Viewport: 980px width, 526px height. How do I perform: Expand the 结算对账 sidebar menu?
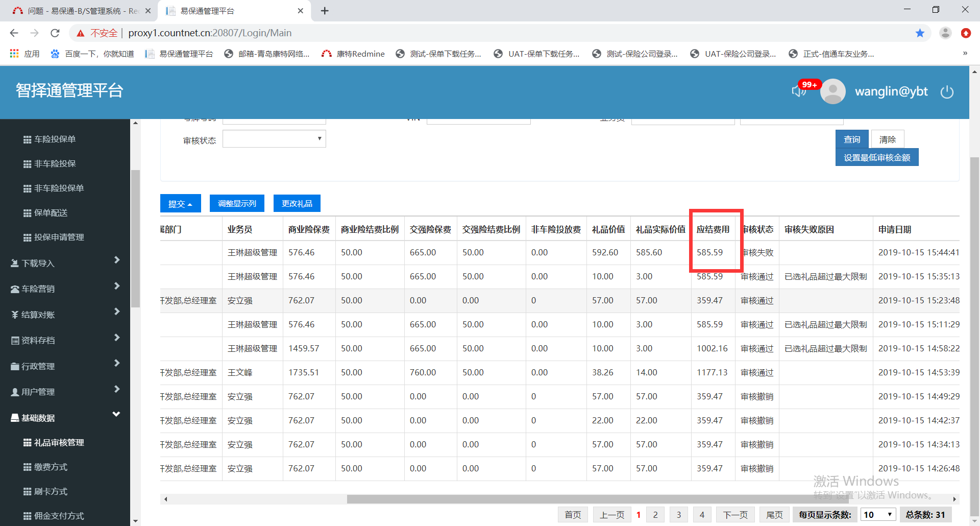(65, 315)
